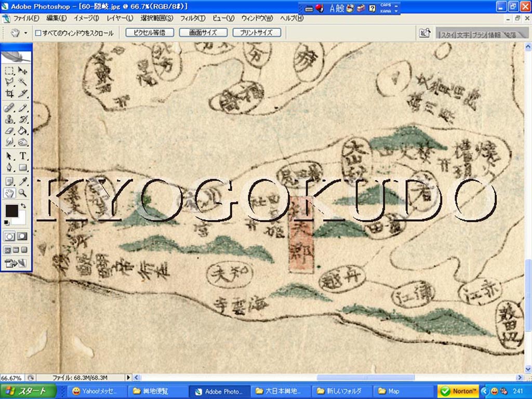Click the 画面サイズ button
The image size is (532, 399).
[203, 33]
